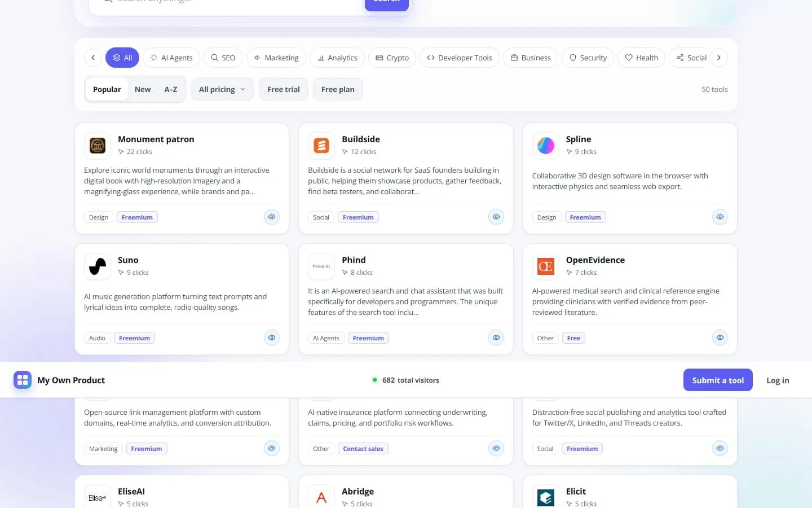Click the AI Agents tag on Phind card
812x508 pixels.
326,338
